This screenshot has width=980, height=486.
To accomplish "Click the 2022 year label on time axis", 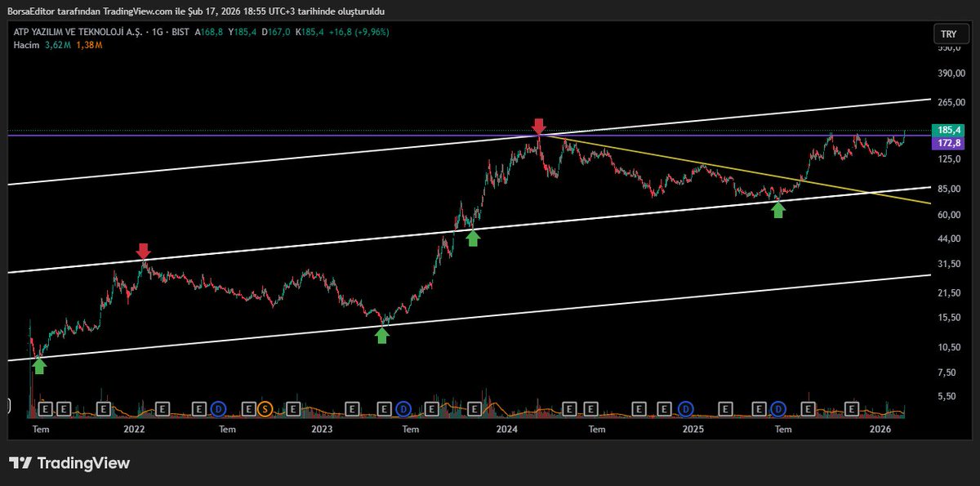I will 134,429.
